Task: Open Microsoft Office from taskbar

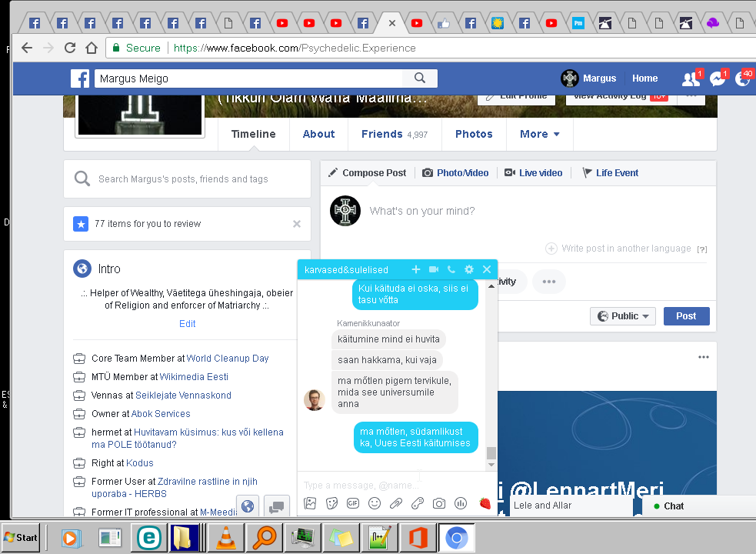Action: (418, 537)
